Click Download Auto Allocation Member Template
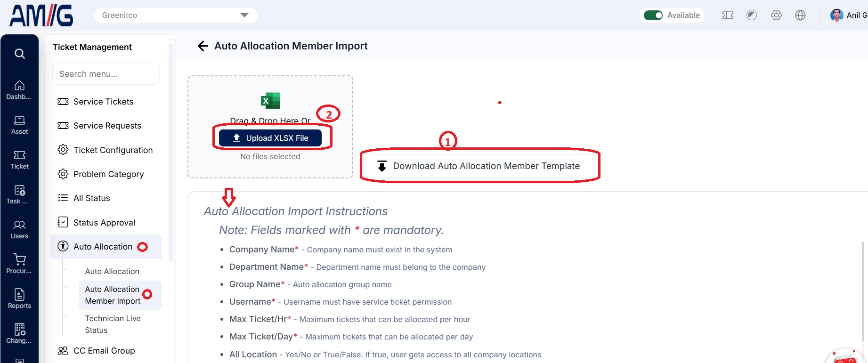The image size is (868, 363). pyautogui.click(x=479, y=166)
